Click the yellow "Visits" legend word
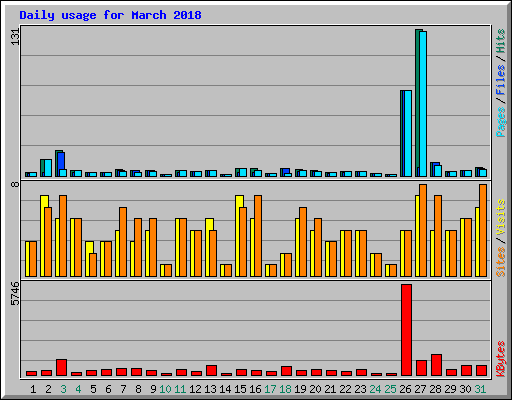The width and height of the screenshot is (512, 400). 501,218
